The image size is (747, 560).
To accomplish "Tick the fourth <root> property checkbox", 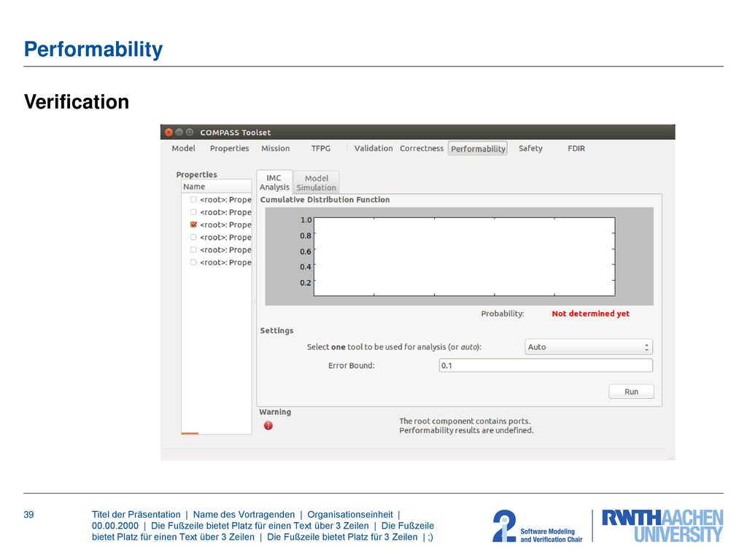I will (x=193, y=237).
